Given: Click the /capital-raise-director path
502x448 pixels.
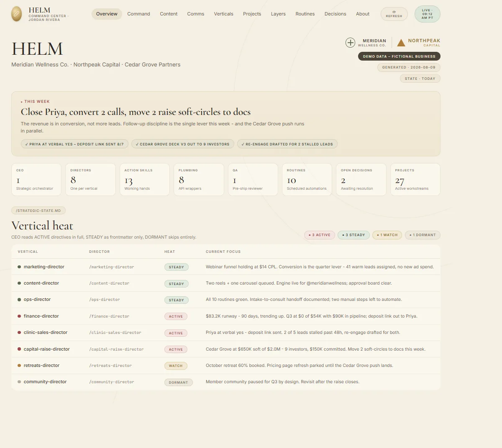Looking at the screenshot, I should (116, 349).
